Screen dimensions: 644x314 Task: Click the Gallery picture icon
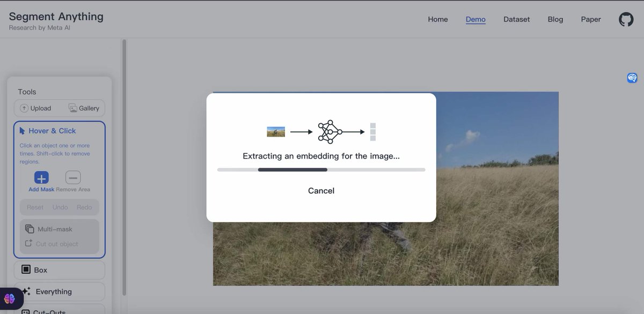[73, 108]
